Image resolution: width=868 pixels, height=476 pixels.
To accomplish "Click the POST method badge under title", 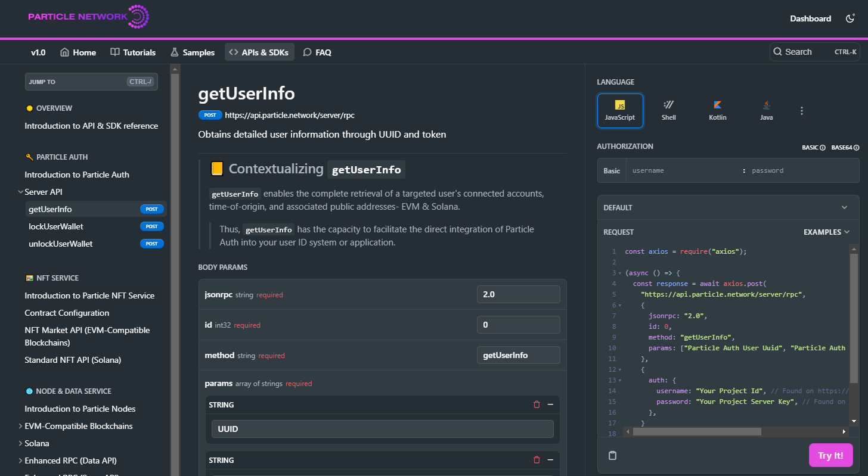I will pos(210,115).
